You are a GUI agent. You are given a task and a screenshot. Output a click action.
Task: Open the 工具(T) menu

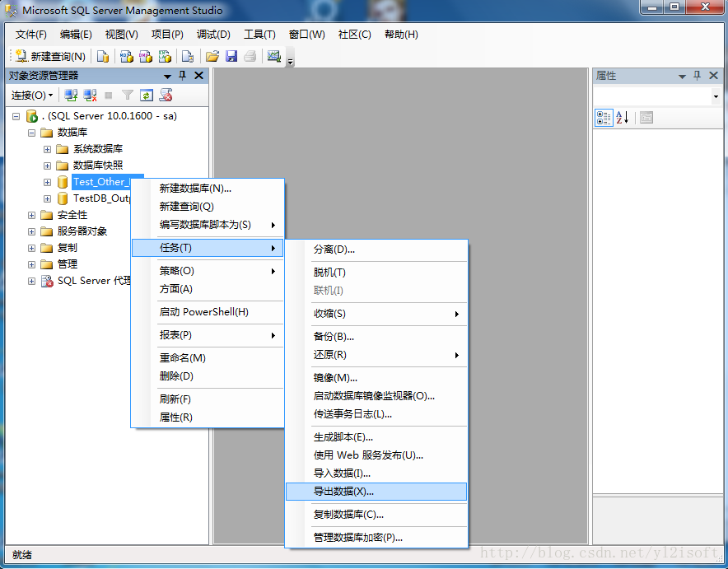(x=259, y=35)
